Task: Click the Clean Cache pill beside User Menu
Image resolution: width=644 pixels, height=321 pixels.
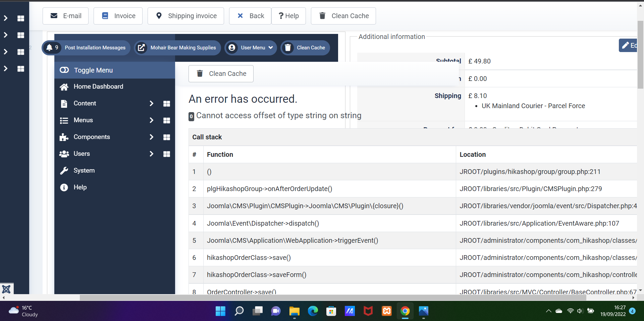Action: tap(305, 48)
